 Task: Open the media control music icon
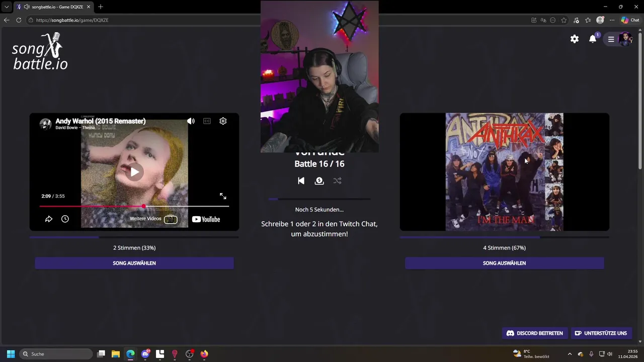click(x=576, y=20)
